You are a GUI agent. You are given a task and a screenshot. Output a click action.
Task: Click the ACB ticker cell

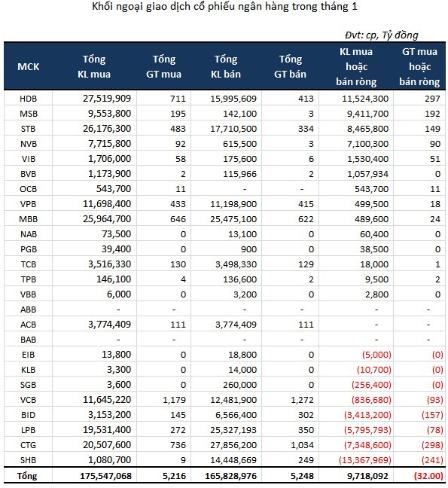(29, 325)
